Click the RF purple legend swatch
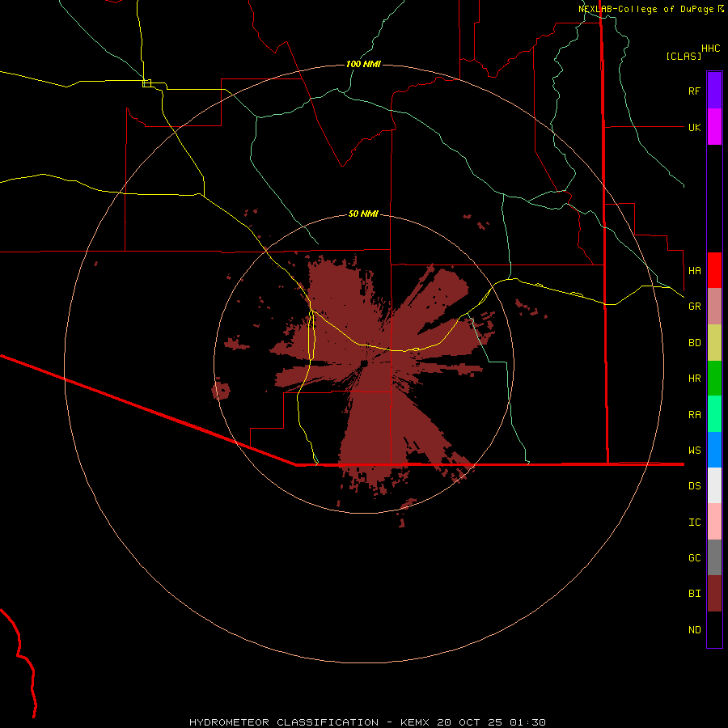This screenshot has height=728, width=728. click(714, 91)
